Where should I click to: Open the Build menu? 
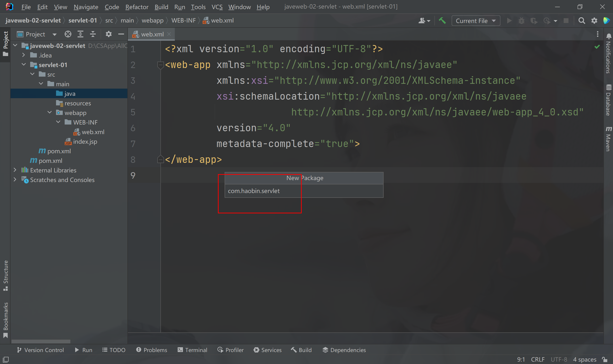coord(161,7)
